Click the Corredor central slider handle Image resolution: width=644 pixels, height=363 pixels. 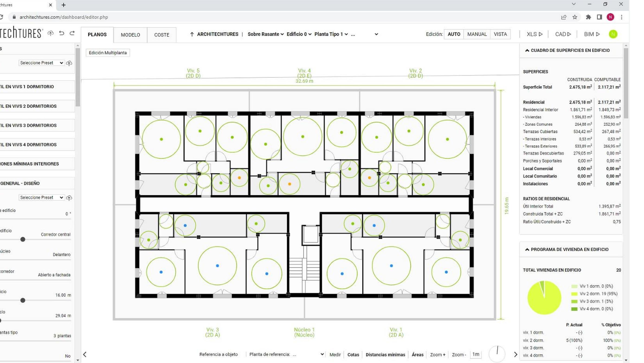[23, 239]
